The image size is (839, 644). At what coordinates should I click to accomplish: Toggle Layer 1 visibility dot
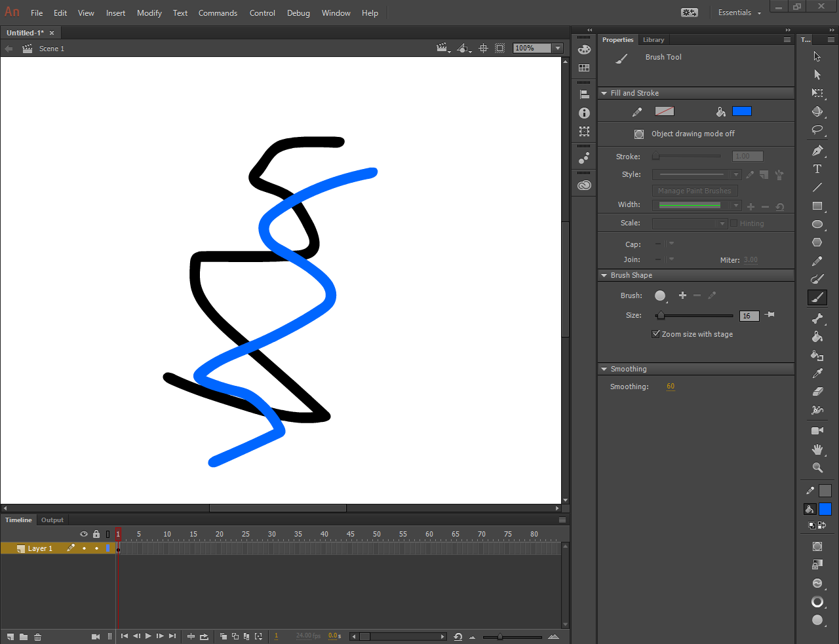tap(84, 548)
